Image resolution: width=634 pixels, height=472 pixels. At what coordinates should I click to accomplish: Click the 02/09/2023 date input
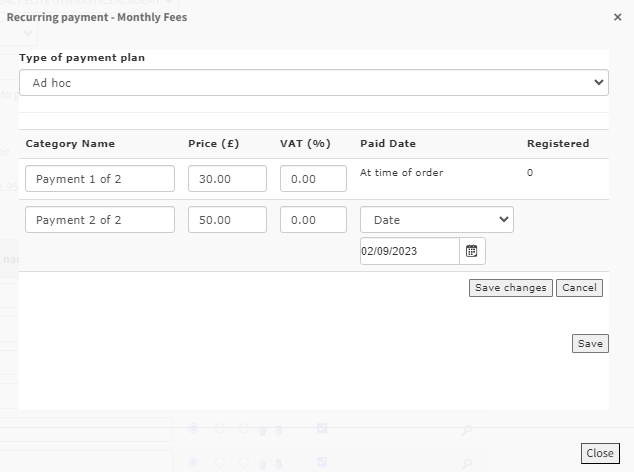coord(409,251)
